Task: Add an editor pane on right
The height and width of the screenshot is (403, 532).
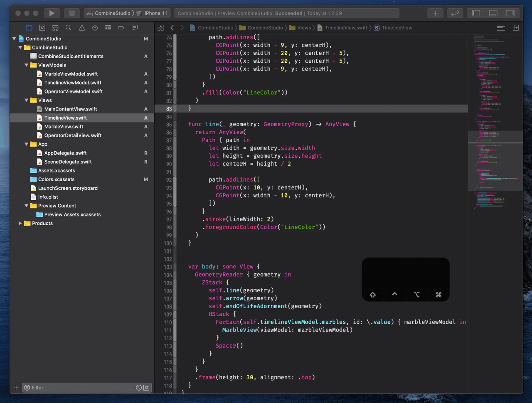Action: pos(516,28)
